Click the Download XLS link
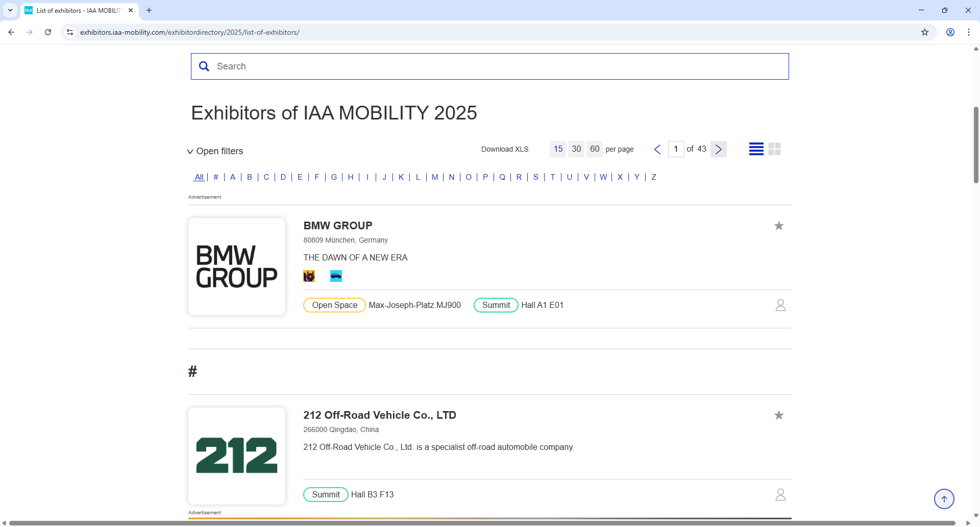This screenshot has height=527, width=980. click(504, 149)
